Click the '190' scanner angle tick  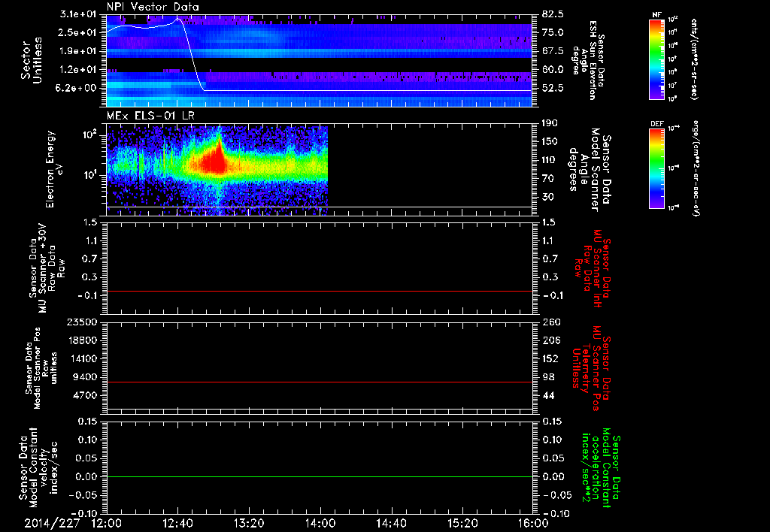(550, 123)
